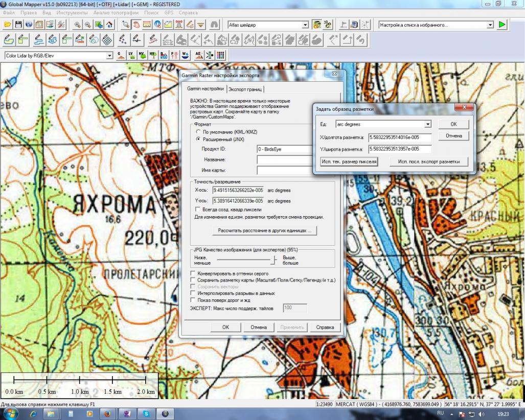Image resolution: width=525 pixels, height=420 pixels.
Task: Select the Measure ruler tool
Action: pos(147,25)
